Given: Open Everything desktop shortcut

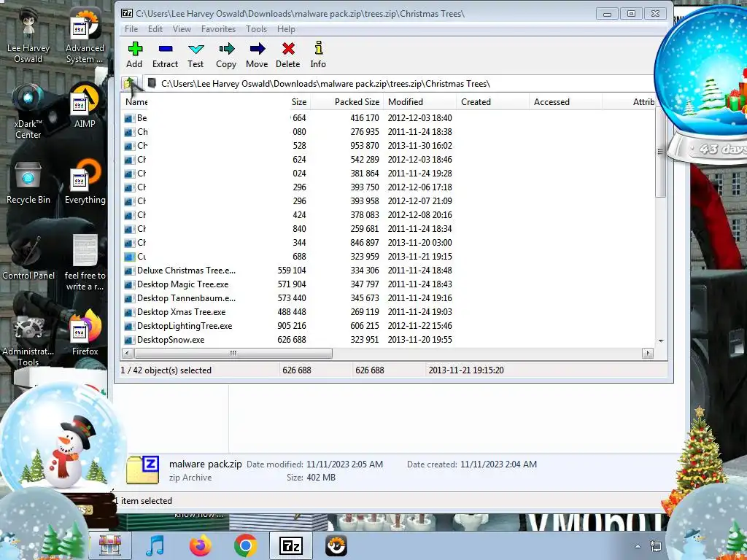Looking at the screenshot, I should click(x=85, y=183).
